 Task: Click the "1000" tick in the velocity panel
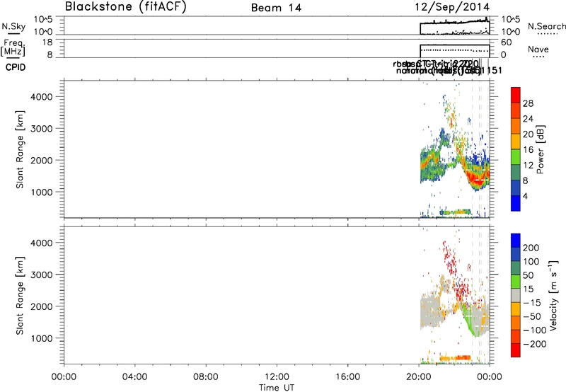(41, 338)
